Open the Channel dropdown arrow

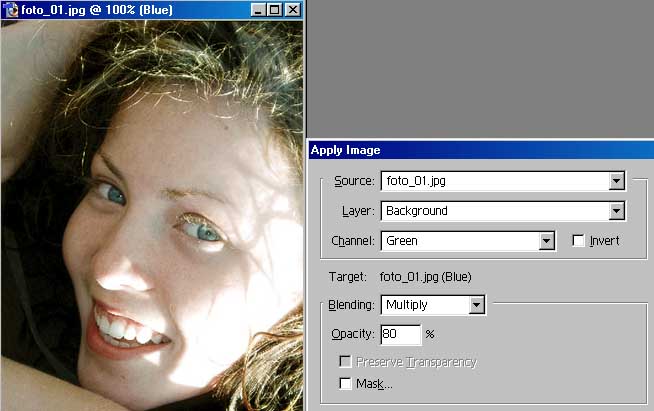click(x=546, y=241)
